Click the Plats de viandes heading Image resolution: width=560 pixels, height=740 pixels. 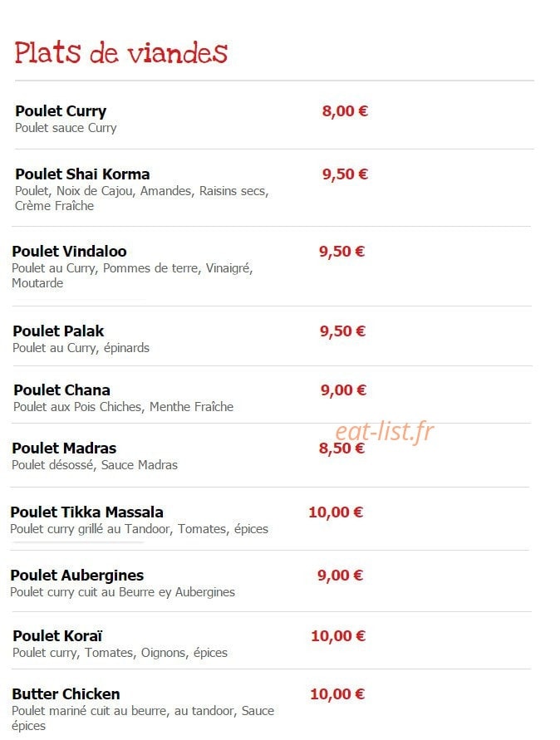click(x=120, y=52)
